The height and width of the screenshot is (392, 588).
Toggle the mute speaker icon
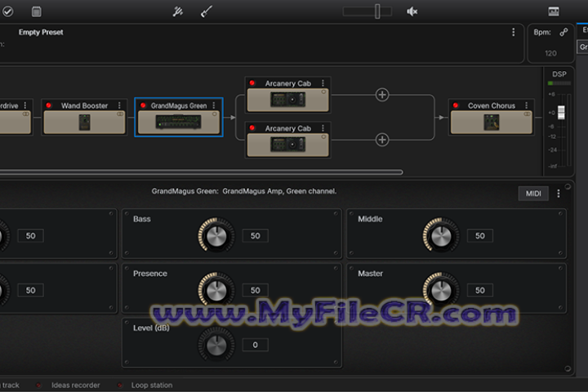[412, 11]
